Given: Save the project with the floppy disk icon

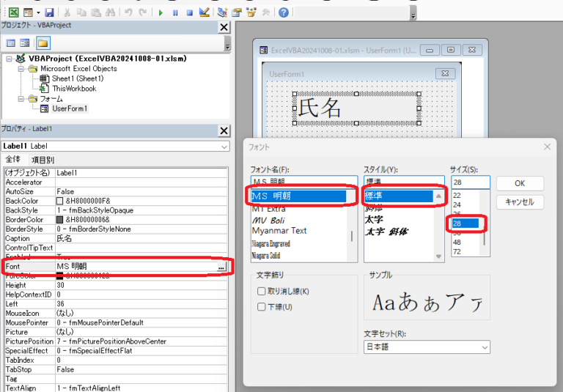Looking at the screenshot, I should [49, 12].
